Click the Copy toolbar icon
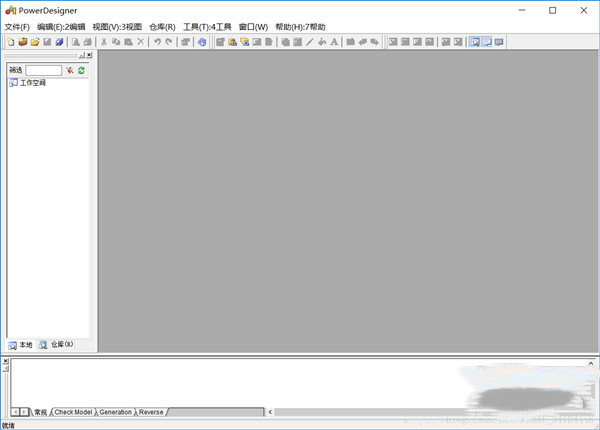The height and width of the screenshot is (430, 600). click(116, 42)
